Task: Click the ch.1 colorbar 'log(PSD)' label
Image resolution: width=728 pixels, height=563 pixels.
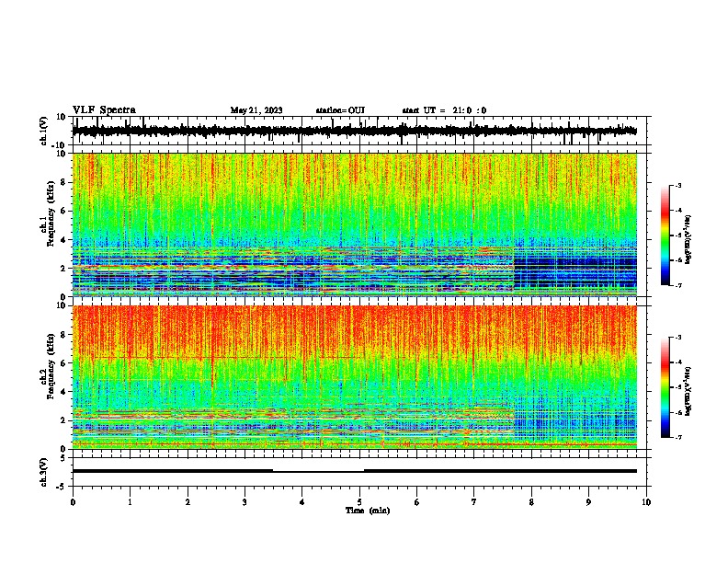Action: (x=688, y=240)
